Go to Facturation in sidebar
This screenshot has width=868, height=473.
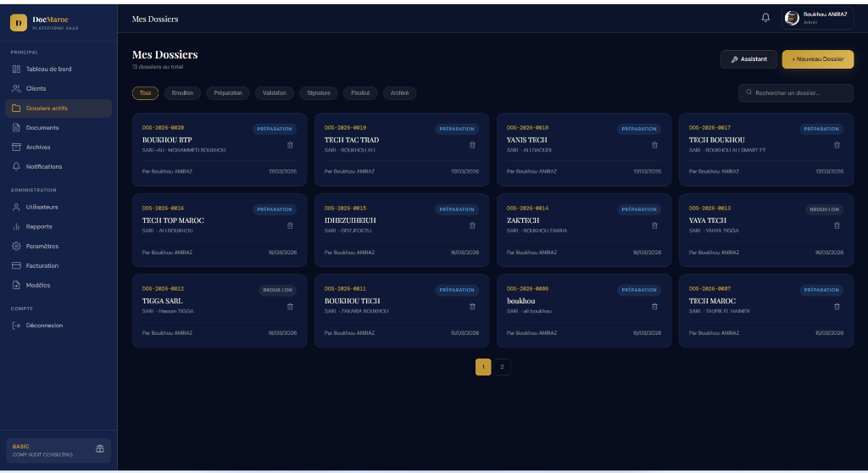[x=42, y=265]
